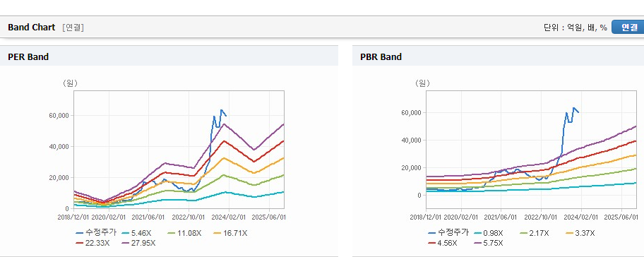
Task: Click the stock price peak in PBR chart
Action: pos(573,108)
